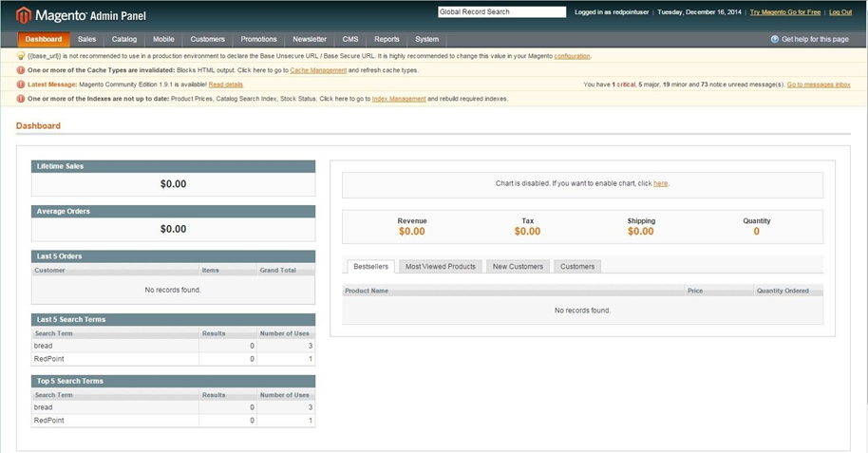Expand the Customers menu
This screenshot has height=453, width=868.
click(x=207, y=39)
